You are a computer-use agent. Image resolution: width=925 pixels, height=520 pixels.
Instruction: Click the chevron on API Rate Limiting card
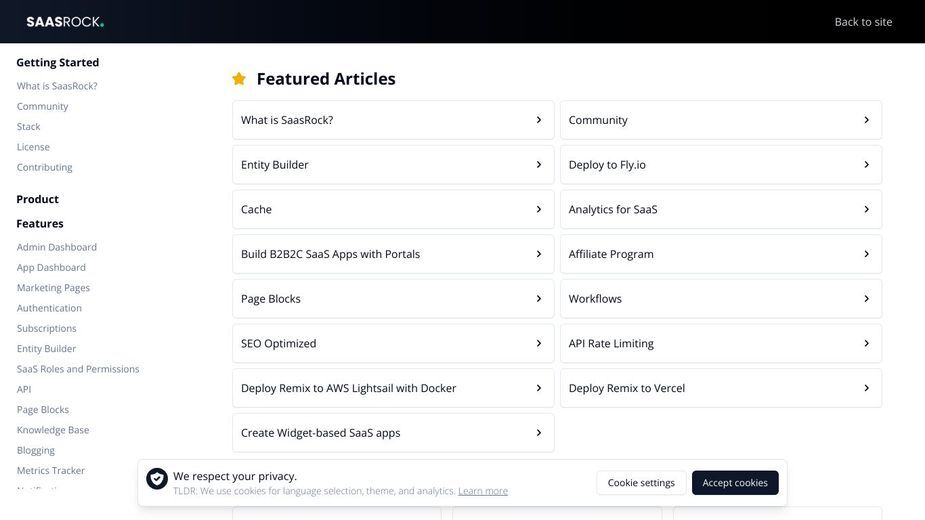coord(866,344)
